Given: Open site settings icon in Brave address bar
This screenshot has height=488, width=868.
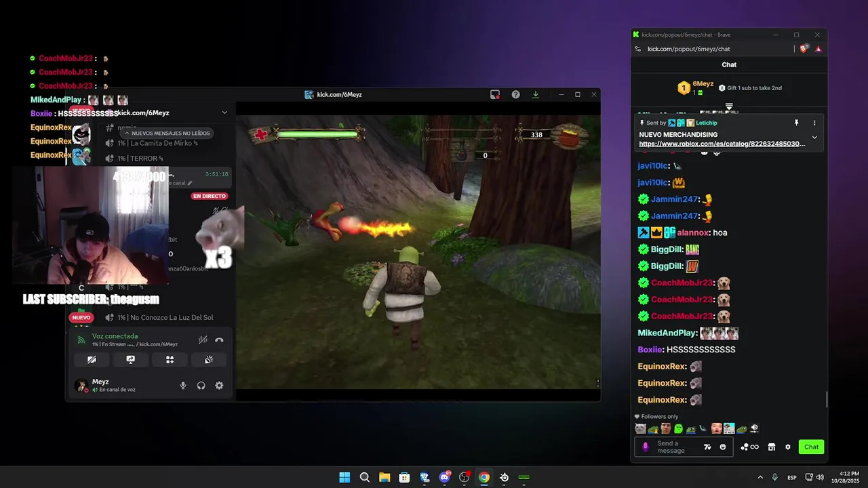Looking at the screenshot, I should click(637, 49).
